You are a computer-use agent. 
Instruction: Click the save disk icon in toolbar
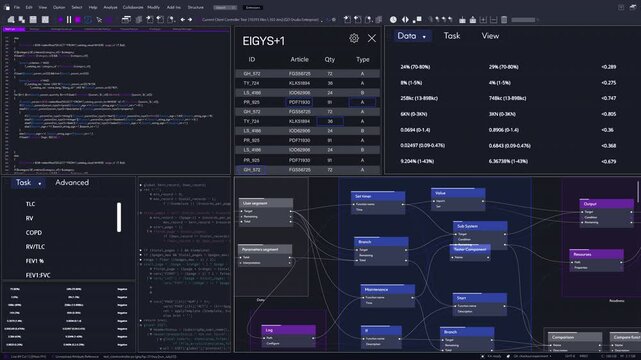click(33, 20)
